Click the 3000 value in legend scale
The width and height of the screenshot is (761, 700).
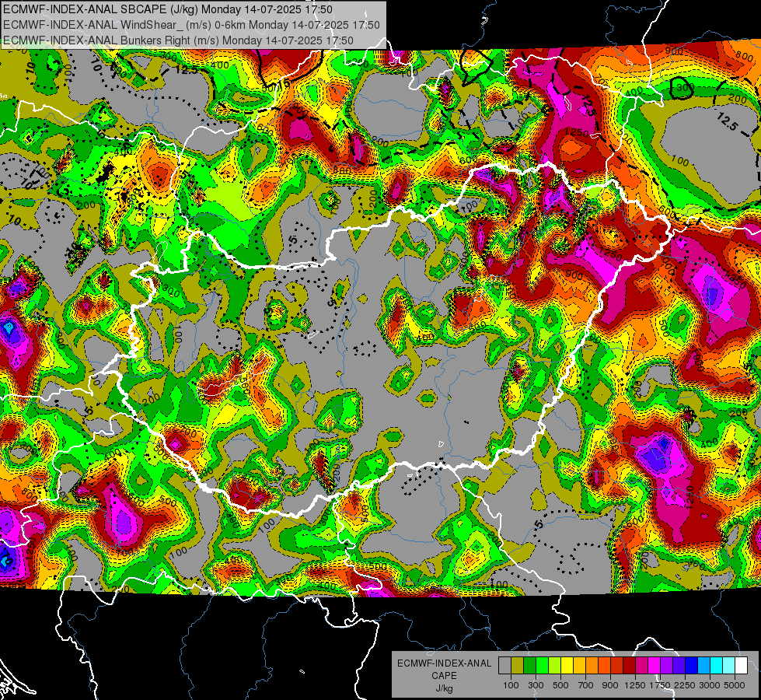coord(709,685)
